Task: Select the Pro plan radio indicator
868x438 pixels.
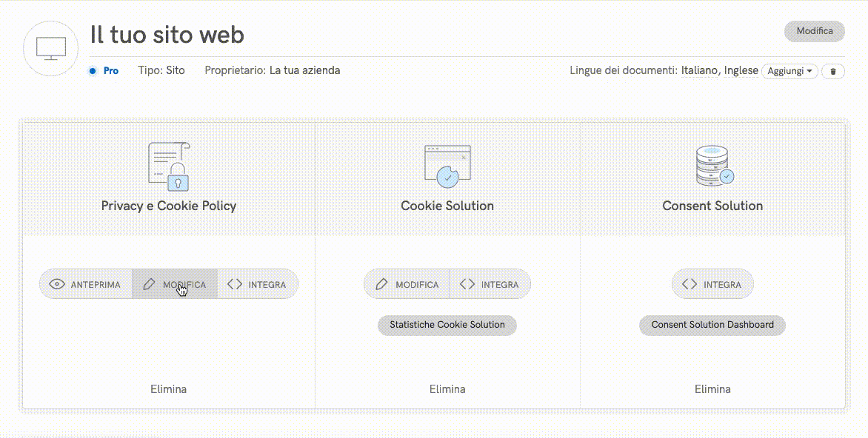Action: (93, 71)
